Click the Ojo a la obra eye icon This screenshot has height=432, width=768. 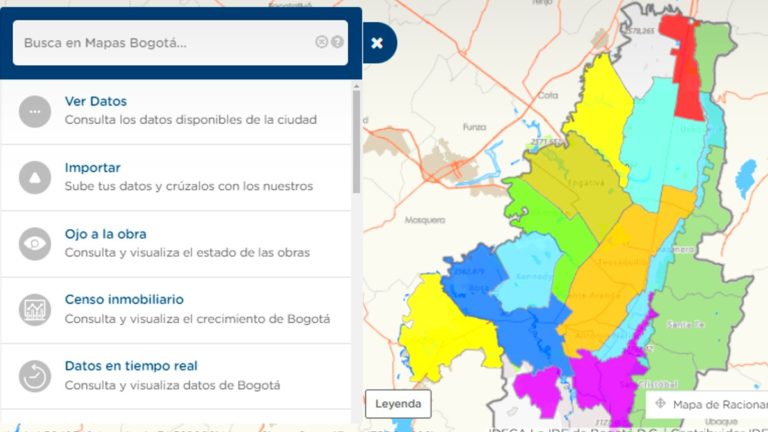pyautogui.click(x=35, y=244)
